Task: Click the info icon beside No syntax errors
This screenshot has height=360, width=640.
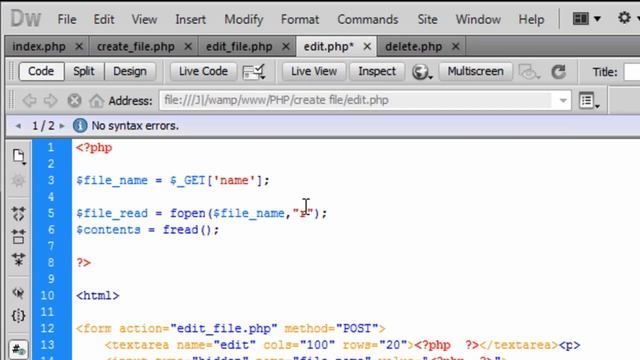Action: point(80,126)
